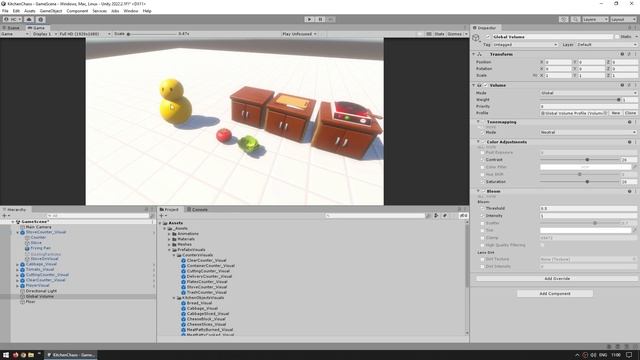This screenshot has height=360, width=640.
Task: Click the version control icon next to the cloud icon
Action: (40, 19)
